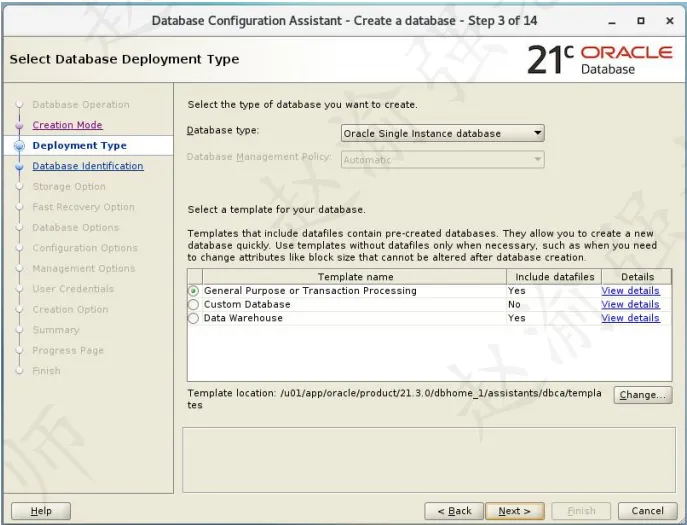Click Summary step in sidebar
Viewport: 687px width, 525px height.
56,330
